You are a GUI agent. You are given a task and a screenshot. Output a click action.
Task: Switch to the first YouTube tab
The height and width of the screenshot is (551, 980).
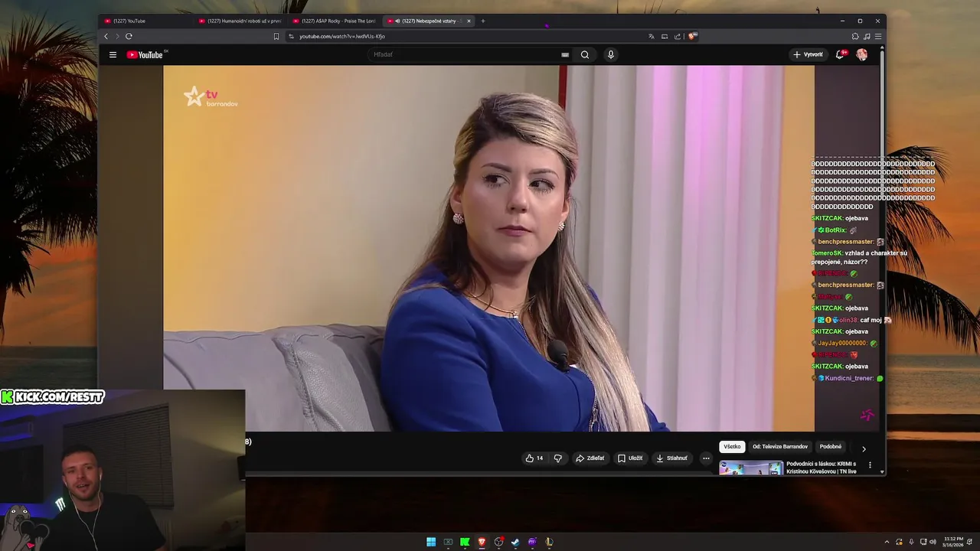point(145,21)
